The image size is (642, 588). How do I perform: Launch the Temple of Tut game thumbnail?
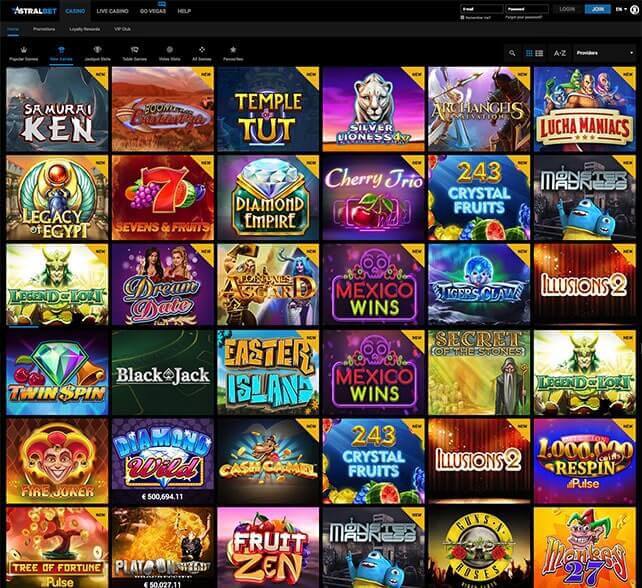click(x=268, y=109)
